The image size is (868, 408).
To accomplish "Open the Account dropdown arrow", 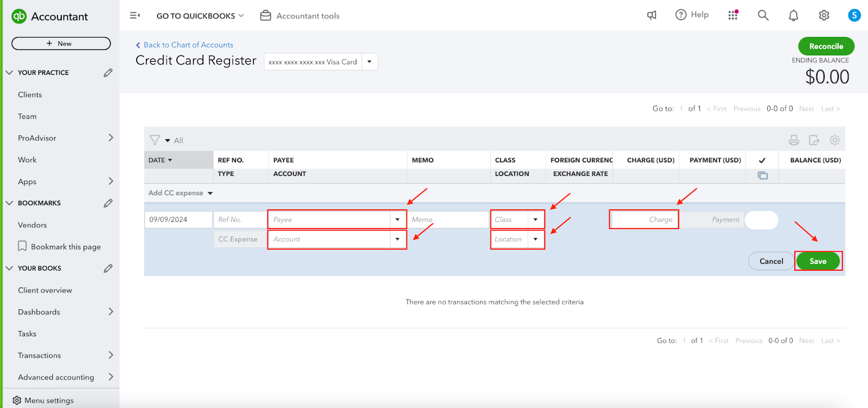I will coord(398,239).
